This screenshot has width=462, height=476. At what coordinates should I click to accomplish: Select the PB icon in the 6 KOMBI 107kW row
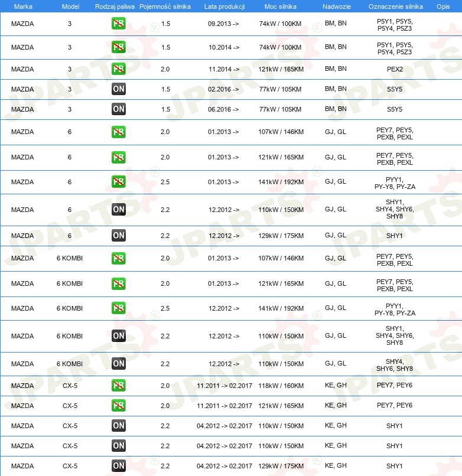click(x=119, y=258)
